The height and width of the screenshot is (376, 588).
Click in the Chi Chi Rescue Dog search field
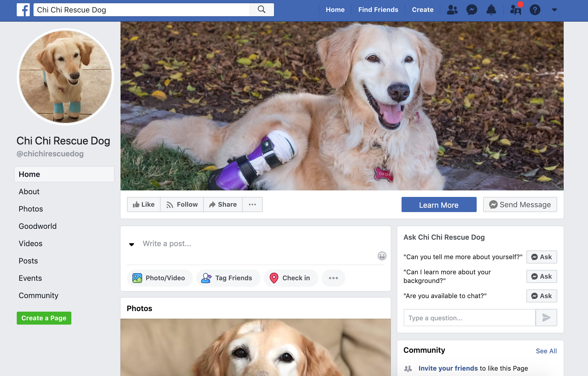coord(141,10)
